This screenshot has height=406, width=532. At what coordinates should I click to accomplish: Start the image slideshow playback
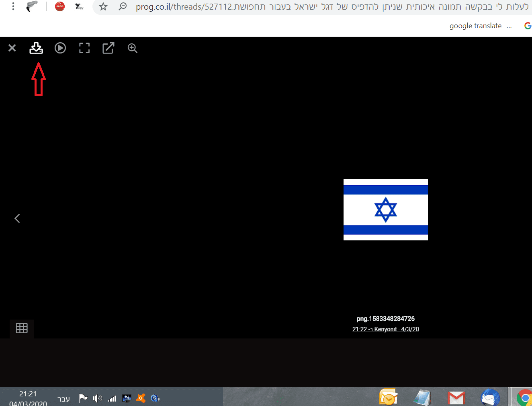(60, 48)
